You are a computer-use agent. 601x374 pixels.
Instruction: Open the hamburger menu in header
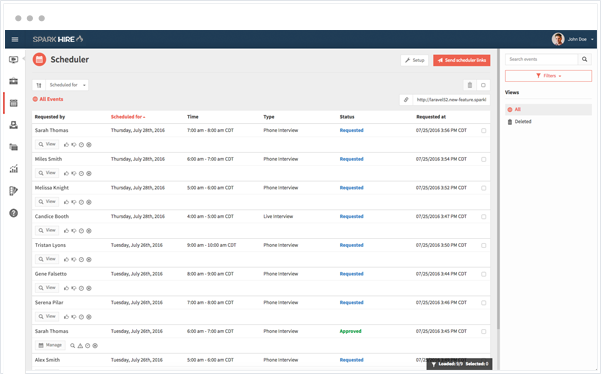pos(15,39)
